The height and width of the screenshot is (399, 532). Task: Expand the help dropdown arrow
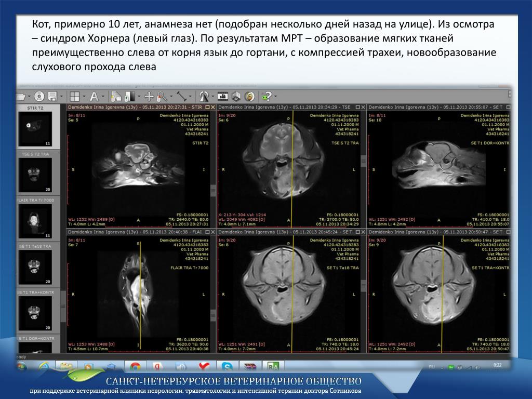(x=275, y=97)
